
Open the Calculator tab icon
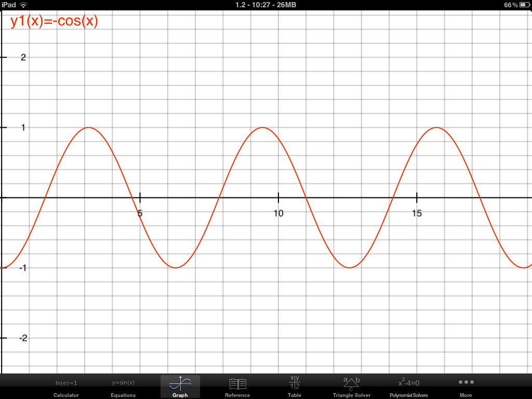pos(66,383)
